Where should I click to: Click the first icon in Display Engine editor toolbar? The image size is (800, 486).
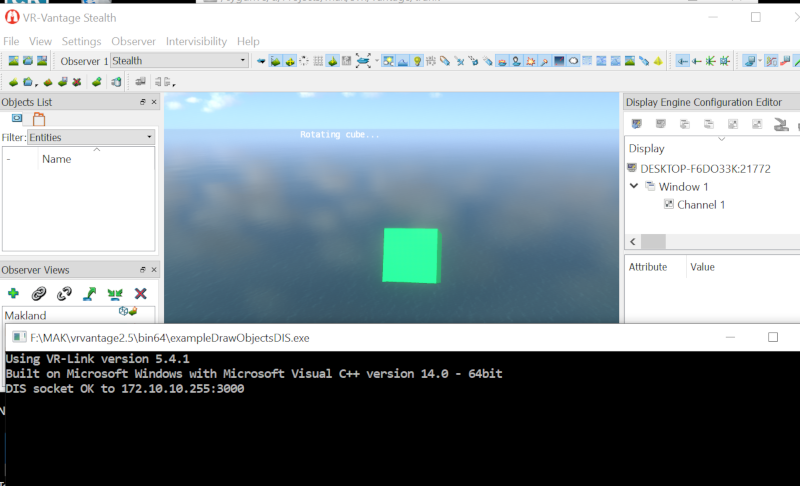point(637,124)
